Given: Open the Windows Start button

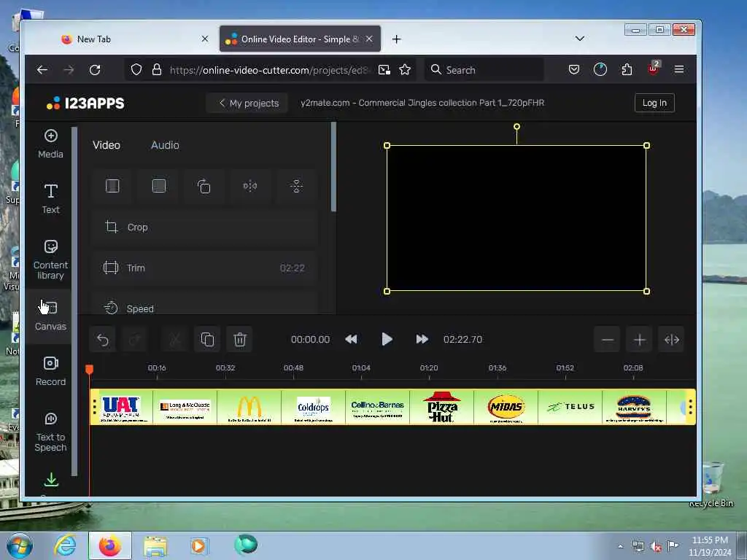Looking at the screenshot, I should [x=20, y=546].
